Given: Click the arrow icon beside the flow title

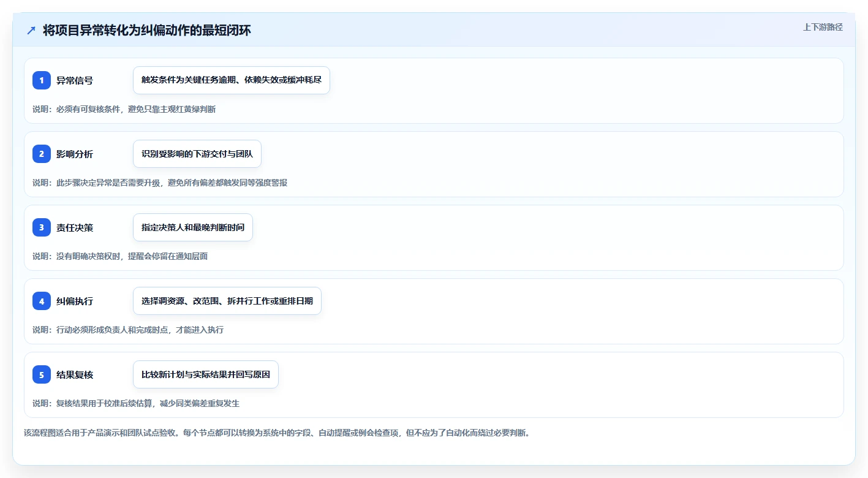Looking at the screenshot, I should pos(31,31).
